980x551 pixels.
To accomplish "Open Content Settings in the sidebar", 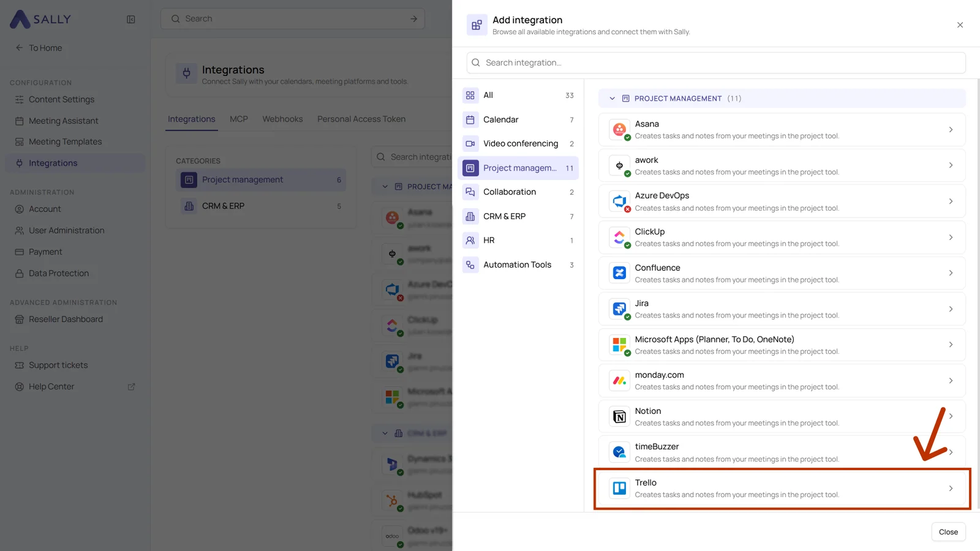I will point(75,99).
